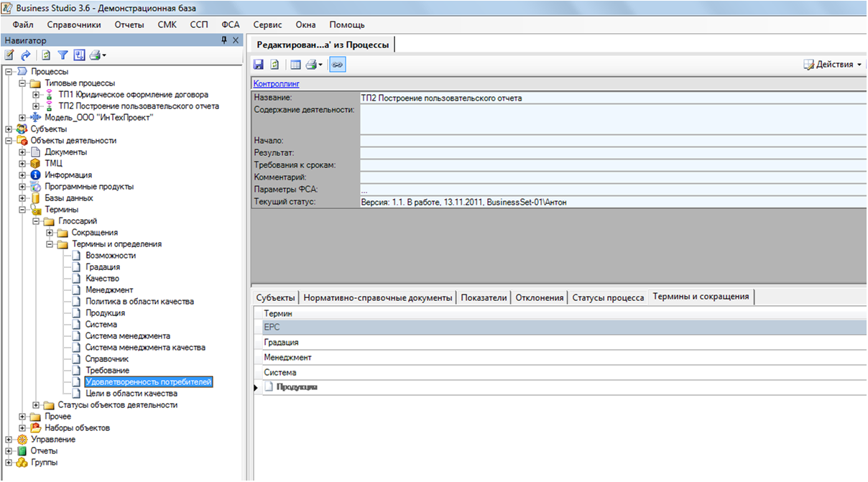Click the Save icon in editor toolbar

pyautogui.click(x=259, y=65)
